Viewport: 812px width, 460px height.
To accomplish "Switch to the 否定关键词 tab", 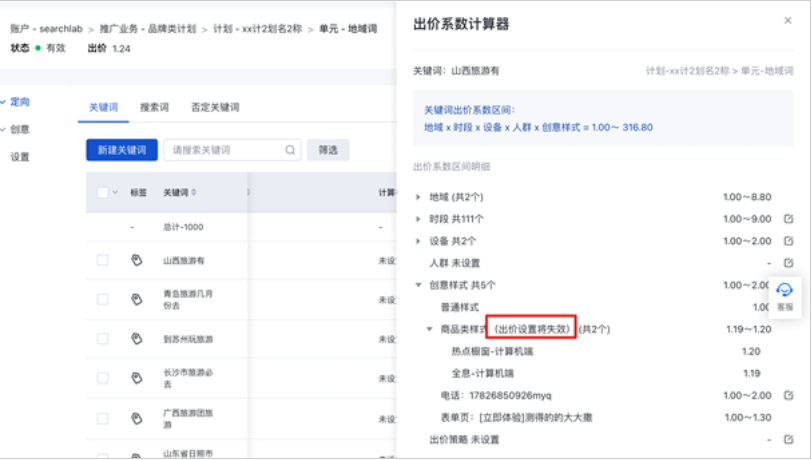I will pyautogui.click(x=215, y=107).
